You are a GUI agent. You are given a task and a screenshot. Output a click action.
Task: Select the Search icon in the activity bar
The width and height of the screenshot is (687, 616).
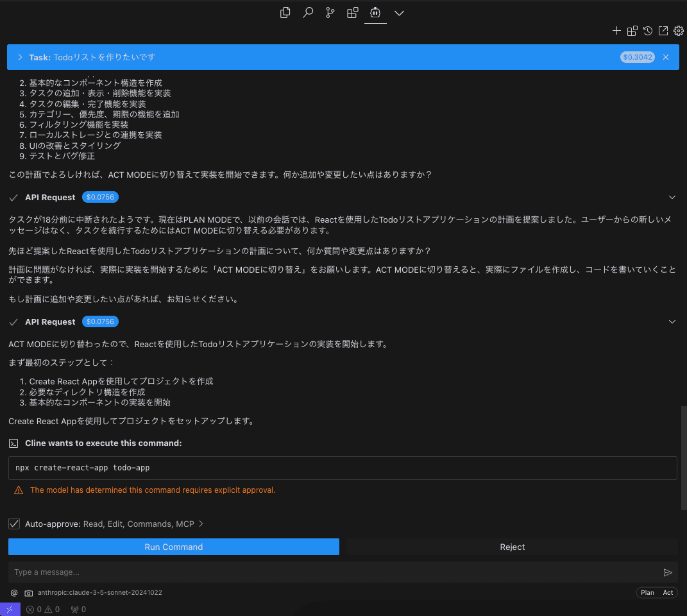click(308, 12)
